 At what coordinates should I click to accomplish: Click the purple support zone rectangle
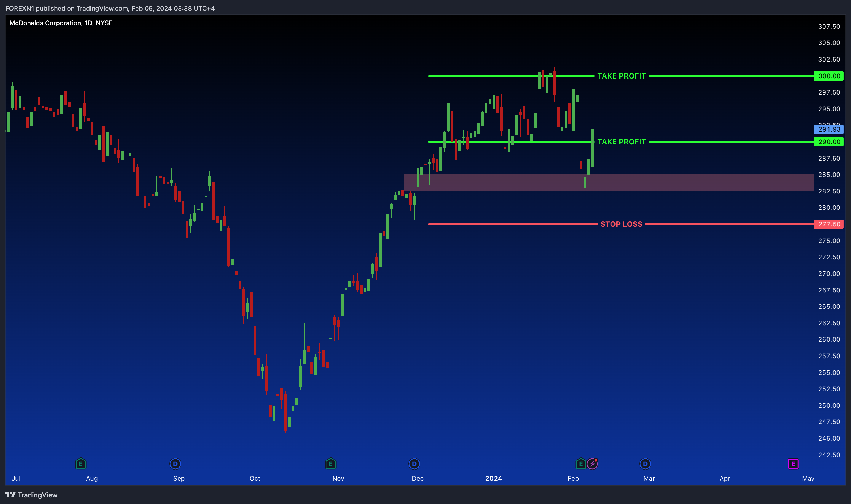(609, 183)
